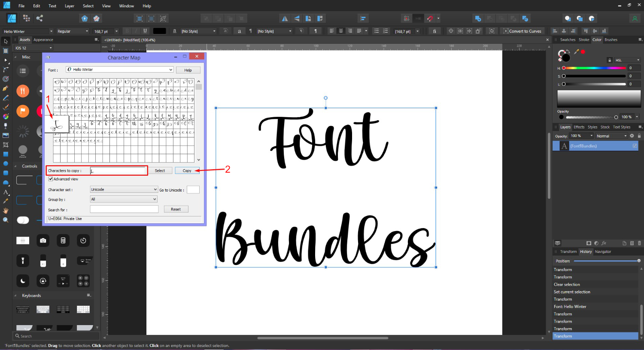Click the calculator asset icon
Screen dimensions: 644x350
coord(63,240)
